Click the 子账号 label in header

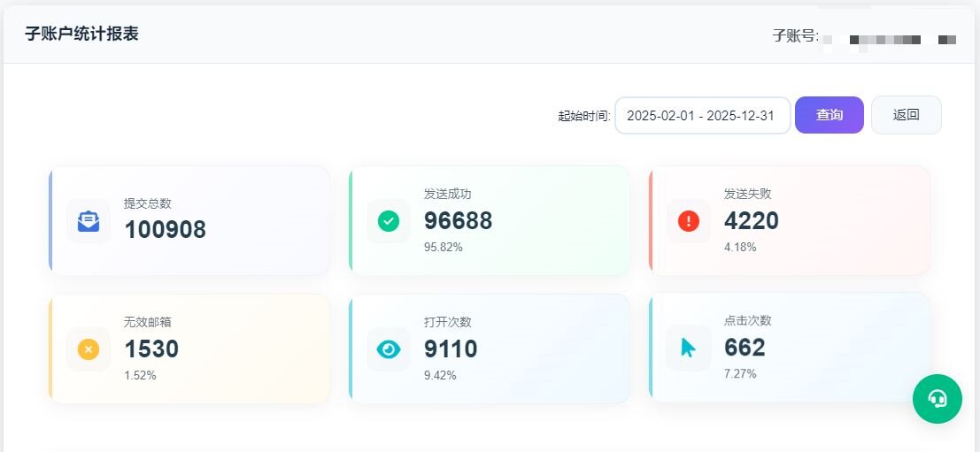pyautogui.click(x=794, y=36)
